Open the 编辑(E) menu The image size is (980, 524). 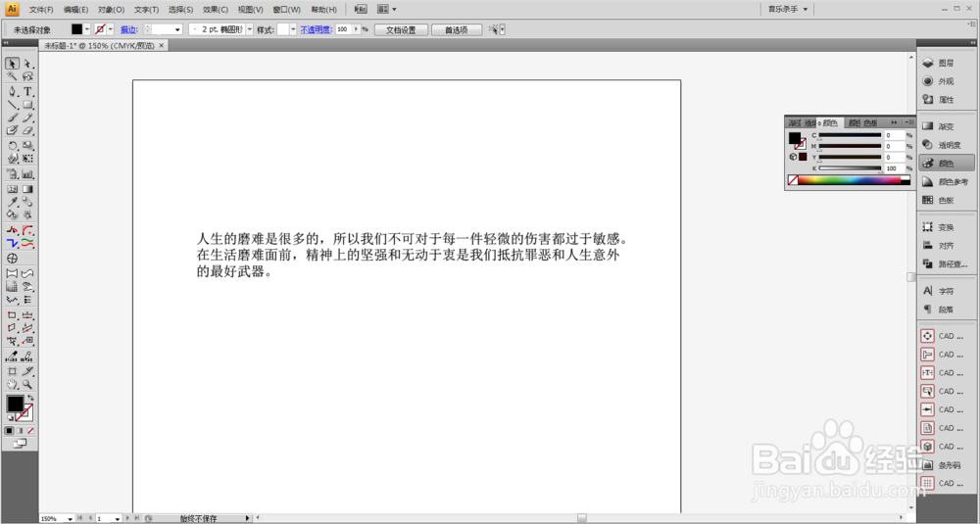point(75,10)
